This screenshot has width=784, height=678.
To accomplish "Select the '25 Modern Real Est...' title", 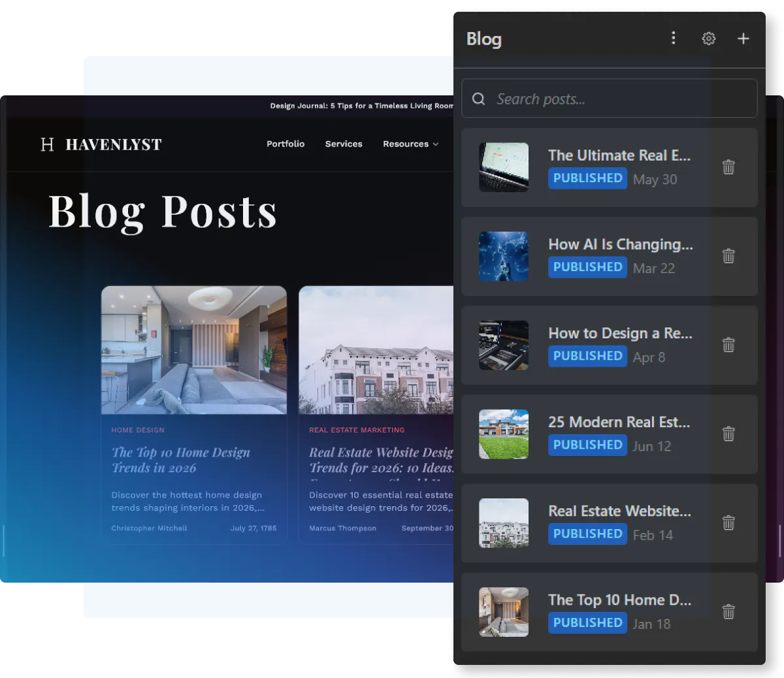I will (619, 422).
